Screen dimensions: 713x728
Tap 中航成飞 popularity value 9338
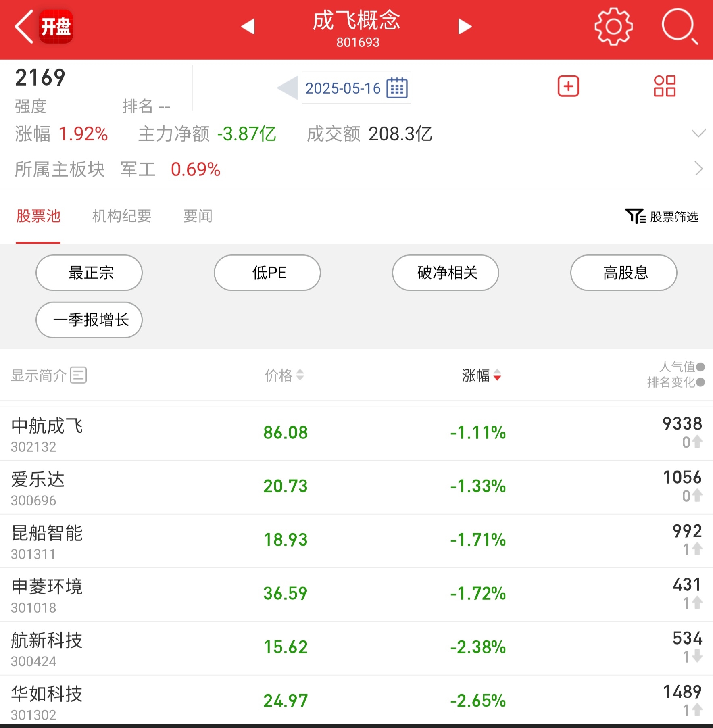[682, 424]
